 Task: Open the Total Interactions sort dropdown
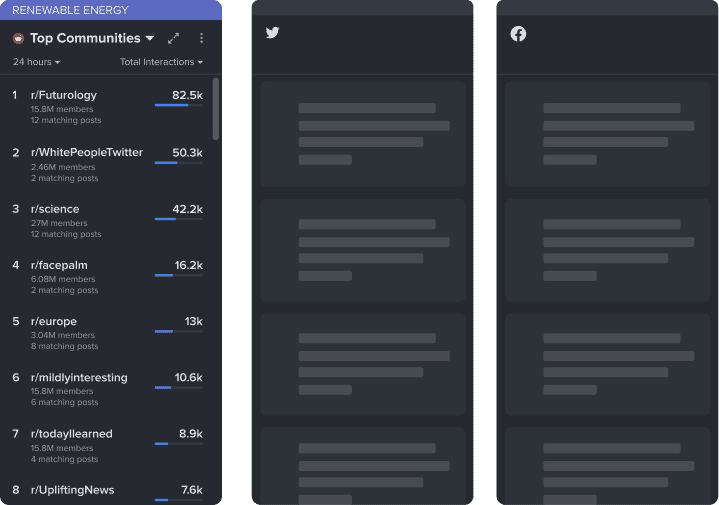tap(161, 62)
